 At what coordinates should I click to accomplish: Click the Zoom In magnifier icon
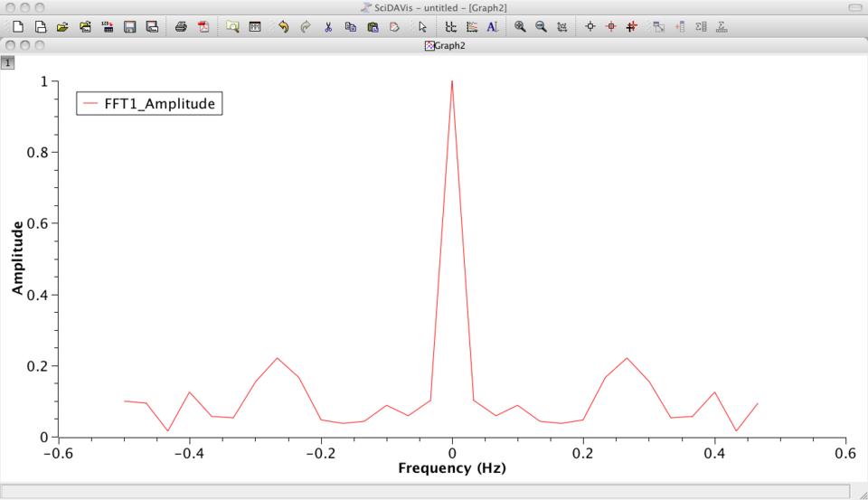[x=520, y=27]
